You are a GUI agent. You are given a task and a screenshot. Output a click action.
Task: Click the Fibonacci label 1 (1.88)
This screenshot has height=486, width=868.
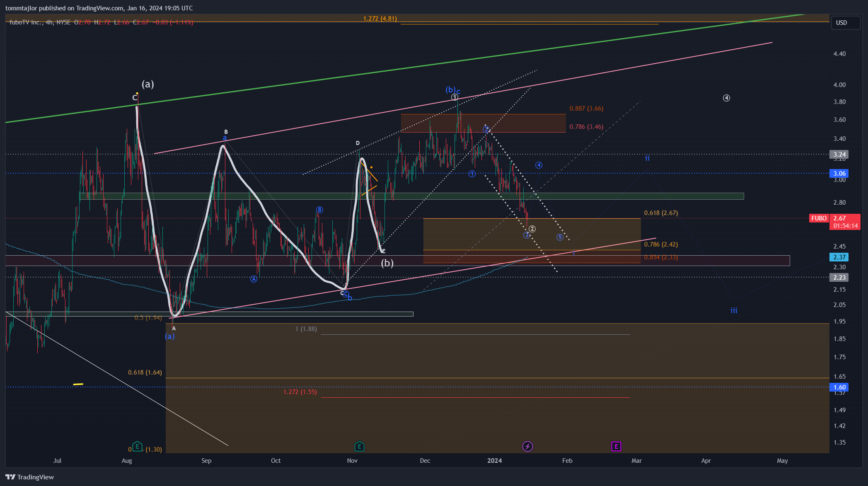pos(306,329)
